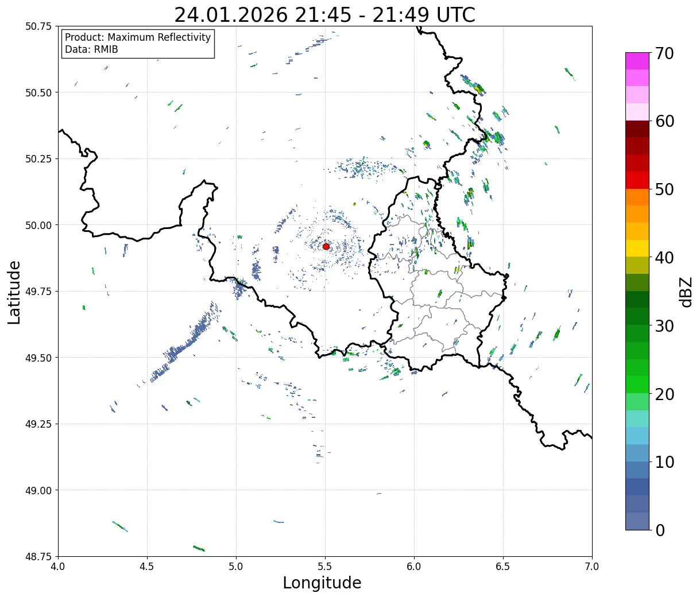This screenshot has height=597, width=700.
Task: Click latitude tick label 48.75
Action: (x=38, y=557)
